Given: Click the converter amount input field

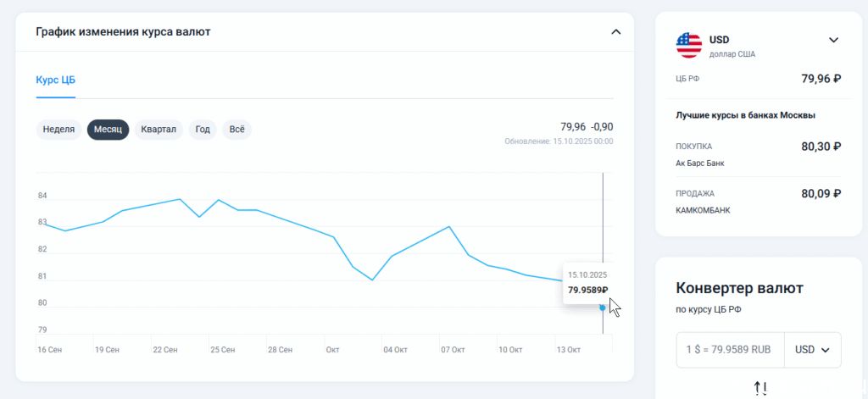Looking at the screenshot, I should pos(730,350).
